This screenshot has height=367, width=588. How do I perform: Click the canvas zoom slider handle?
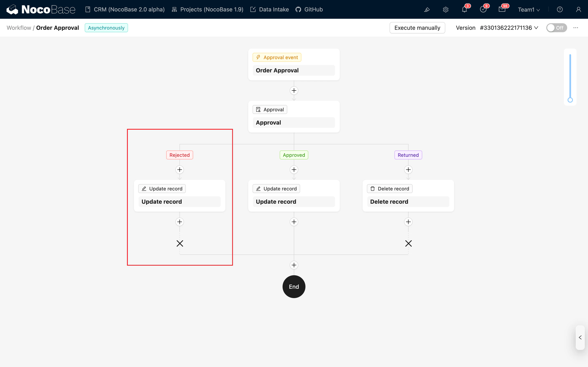point(570,100)
